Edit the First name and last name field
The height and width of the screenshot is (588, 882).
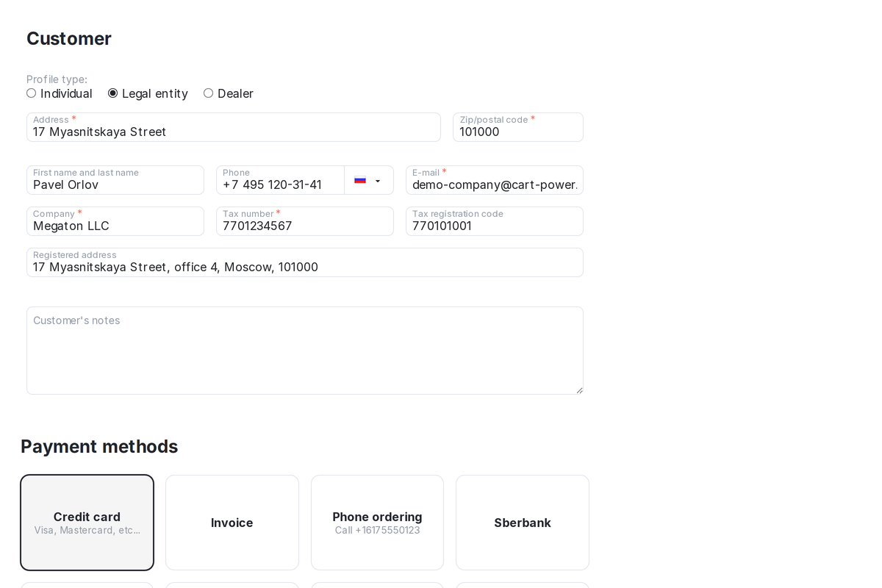coord(115,180)
